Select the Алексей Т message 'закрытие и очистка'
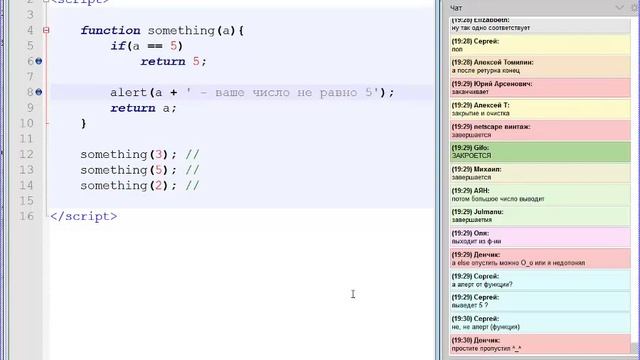 coord(540,109)
